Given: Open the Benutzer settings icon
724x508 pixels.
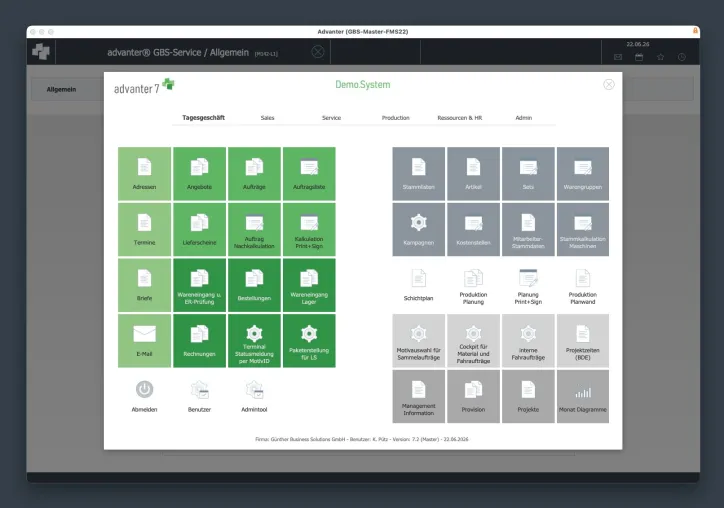Looking at the screenshot, I should [x=199, y=390].
